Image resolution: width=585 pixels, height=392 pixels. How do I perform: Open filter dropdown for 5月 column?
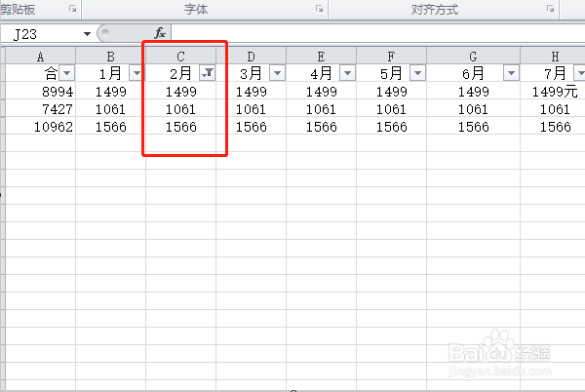tap(417, 73)
